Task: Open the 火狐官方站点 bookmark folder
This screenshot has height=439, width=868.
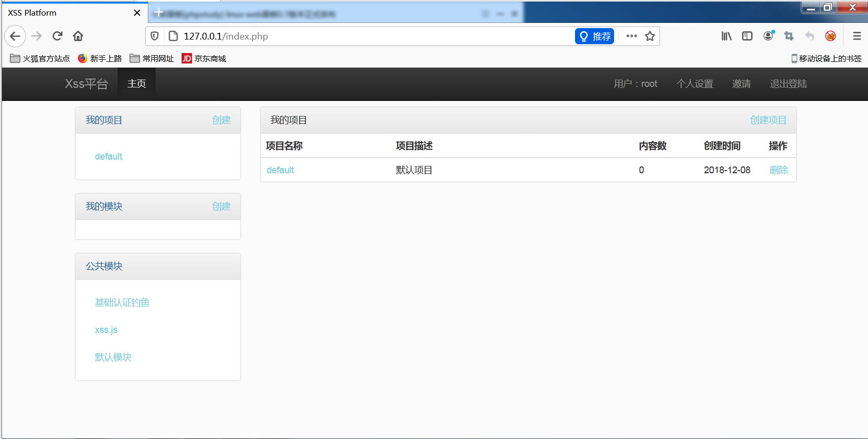Action: point(40,58)
